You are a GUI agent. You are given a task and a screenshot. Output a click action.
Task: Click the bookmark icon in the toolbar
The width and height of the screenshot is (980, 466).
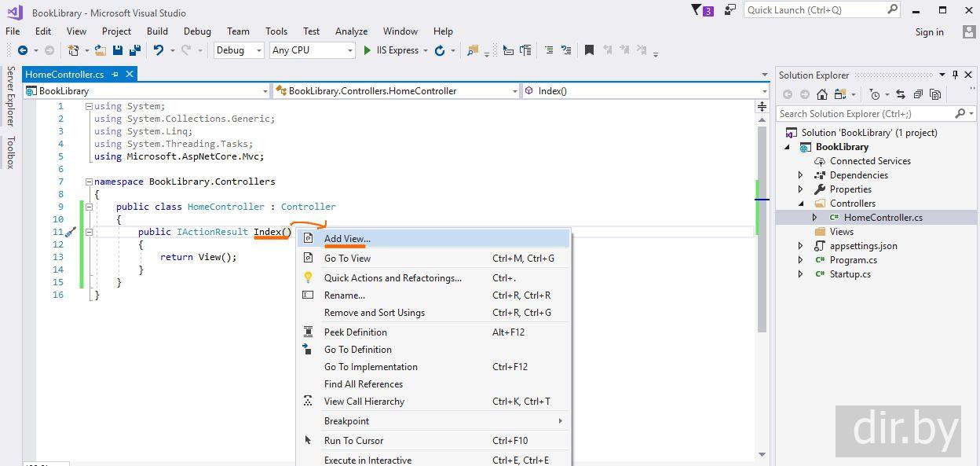coord(589,50)
